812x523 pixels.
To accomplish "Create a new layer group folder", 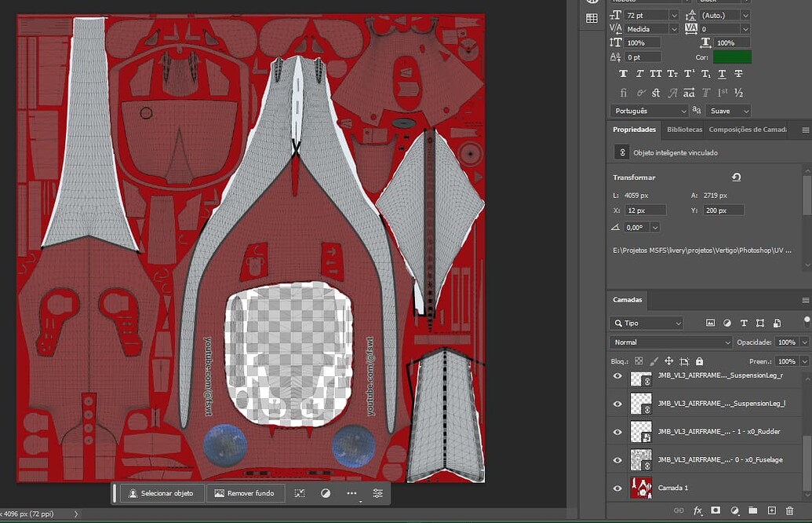I will [x=753, y=511].
